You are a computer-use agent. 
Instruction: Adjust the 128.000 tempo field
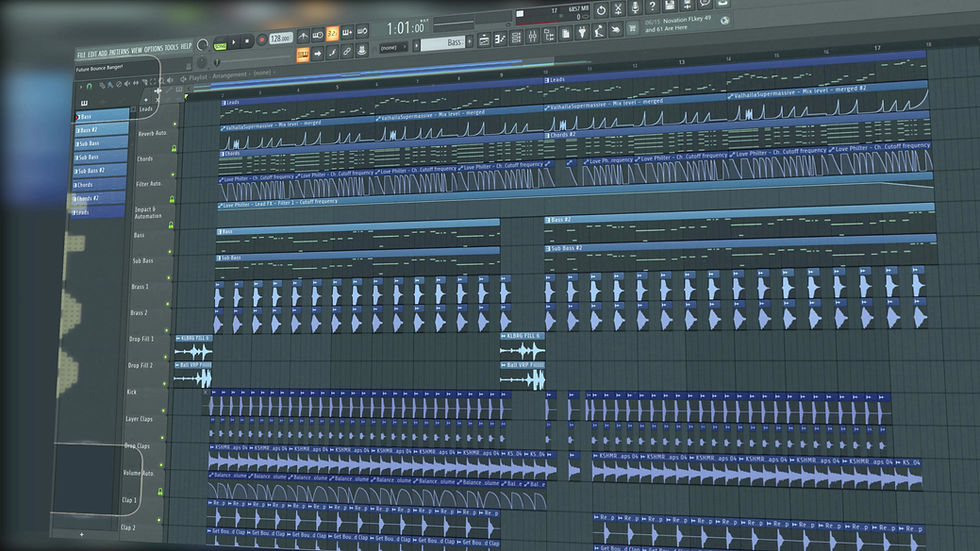281,38
